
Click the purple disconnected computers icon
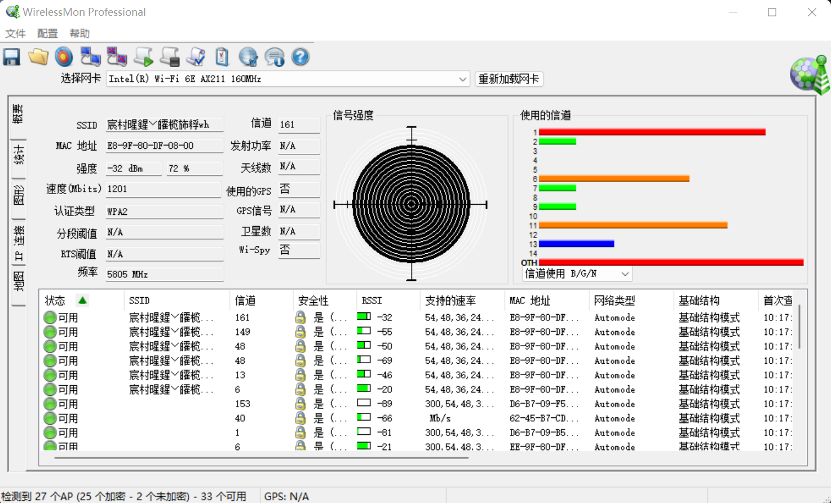117,57
